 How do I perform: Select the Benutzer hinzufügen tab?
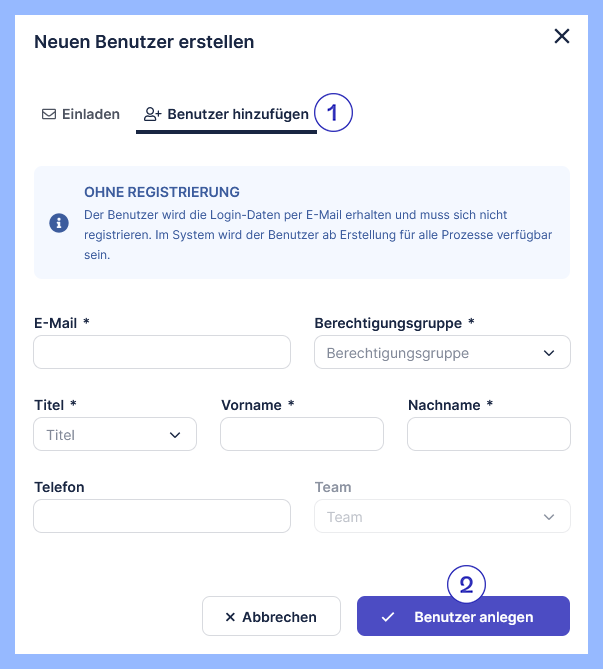226,114
